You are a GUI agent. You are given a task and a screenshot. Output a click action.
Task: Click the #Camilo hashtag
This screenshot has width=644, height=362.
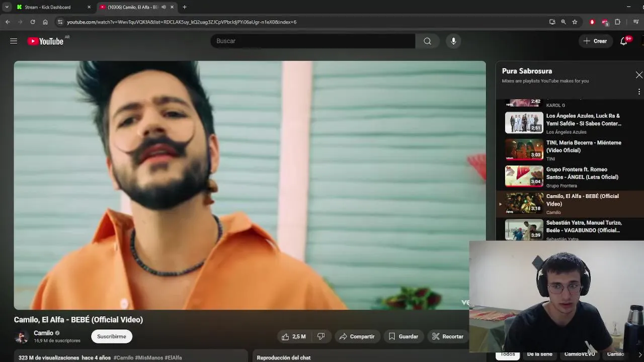point(123,357)
